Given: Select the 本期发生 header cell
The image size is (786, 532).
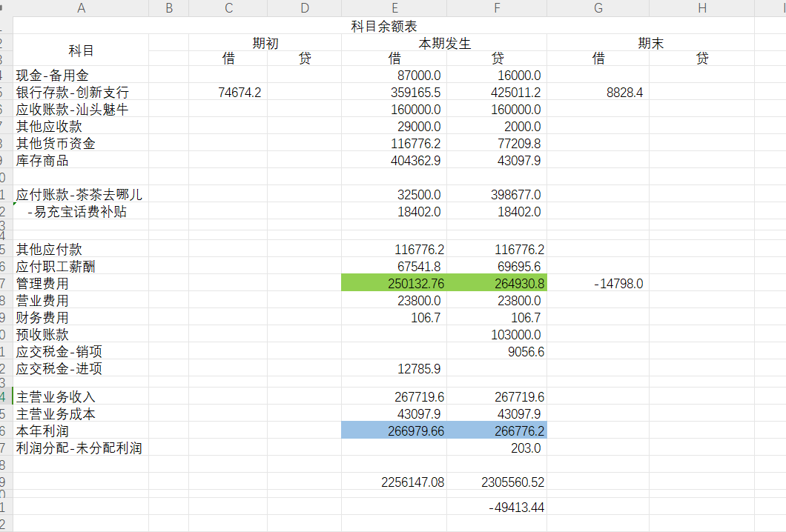Looking at the screenshot, I should point(444,43).
